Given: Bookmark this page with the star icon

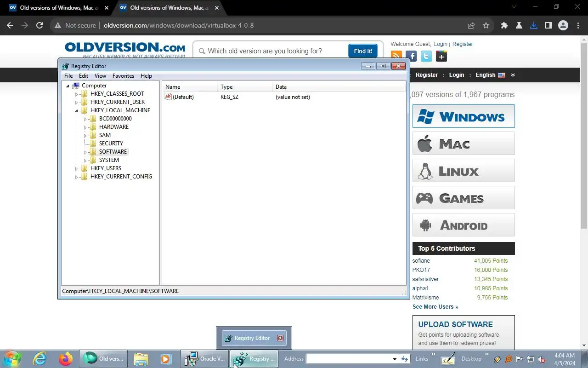Looking at the screenshot, I should pos(486,25).
